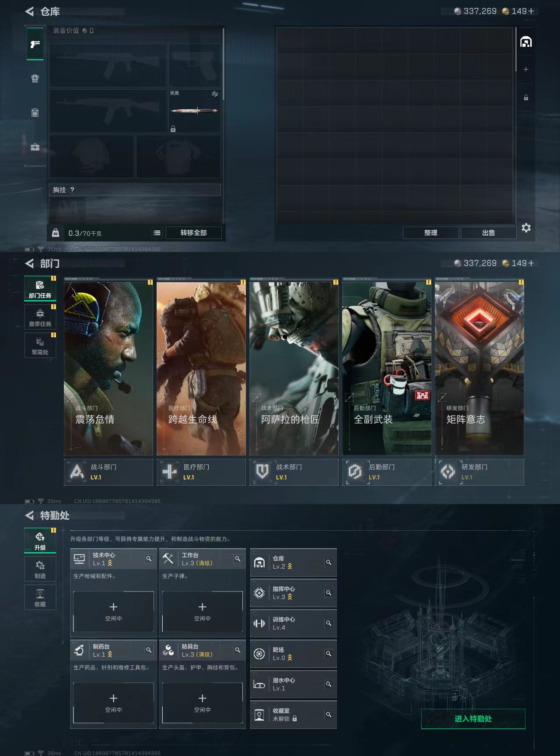This screenshot has width=560, height=756.
Task: Click the back arrow next to 仓库
Action: pos(29,12)
